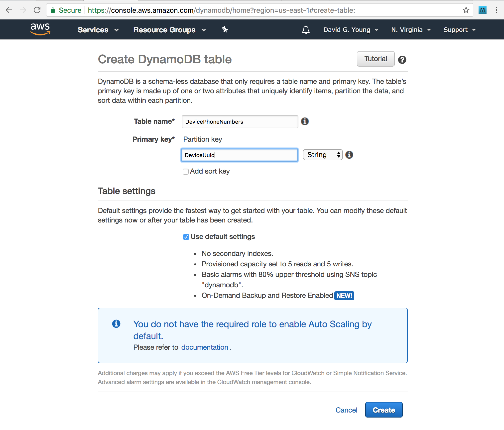Open the Resource Groups menu
504x430 pixels.
coord(169,30)
